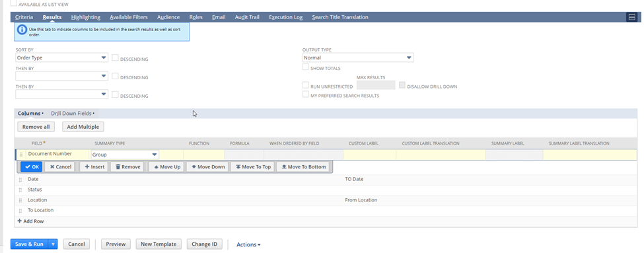The width and height of the screenshot is (644, 253).
Task: Click the Change ID button
Action: (x=204, y=244)
